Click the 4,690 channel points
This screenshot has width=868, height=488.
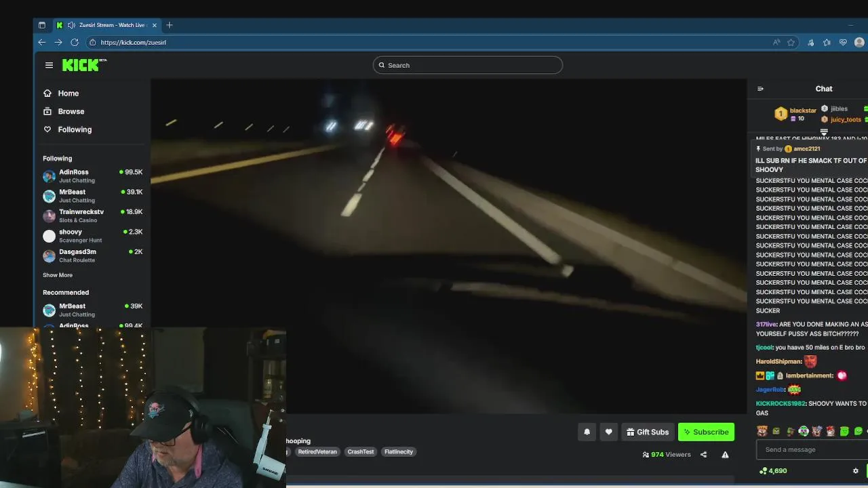(x=774, y=471)
